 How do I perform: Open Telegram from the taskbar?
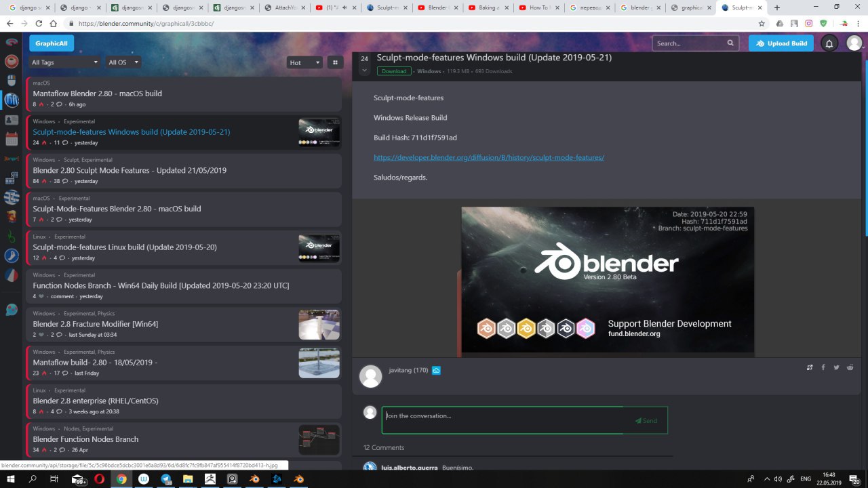(x=166, y=479)
